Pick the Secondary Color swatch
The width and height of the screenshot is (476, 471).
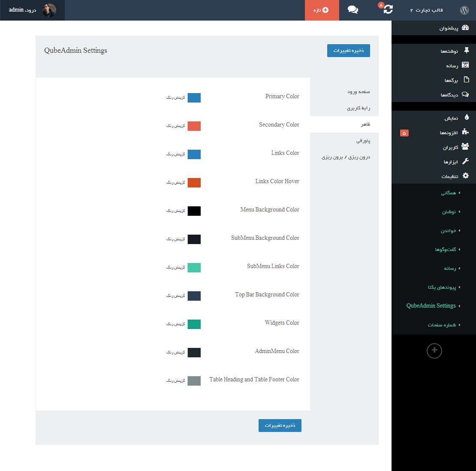click(194, 126)
